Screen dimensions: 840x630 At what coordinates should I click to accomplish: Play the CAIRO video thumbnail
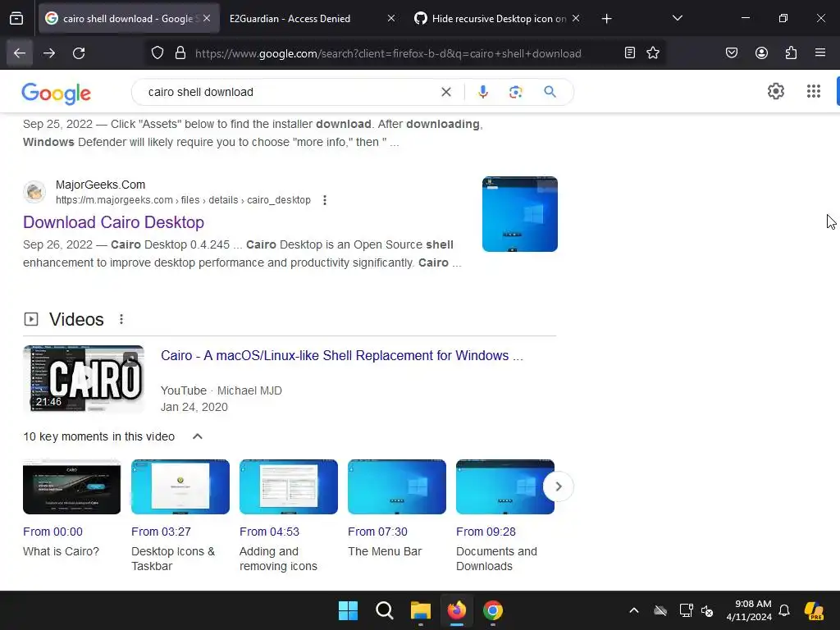[84, 379]
